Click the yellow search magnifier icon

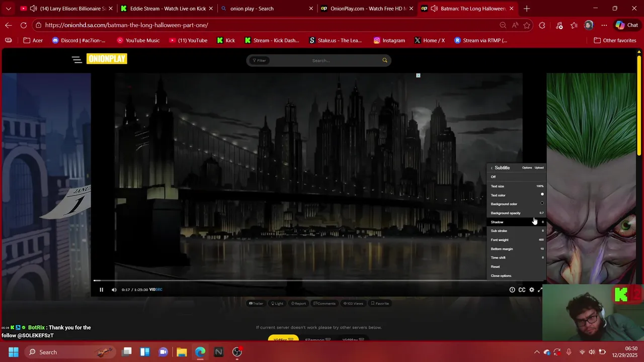coord(385,60)
